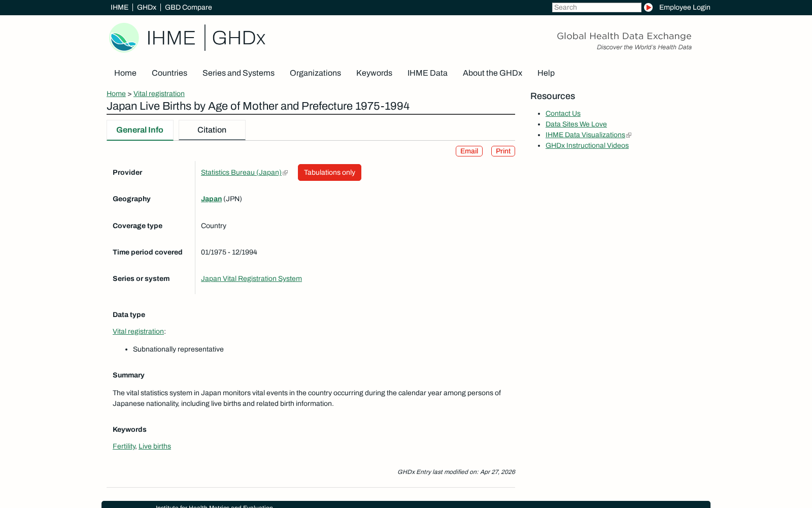Open the Live births keyword link
The height and width of the screenshot is (508, 812).
[155, 446]
